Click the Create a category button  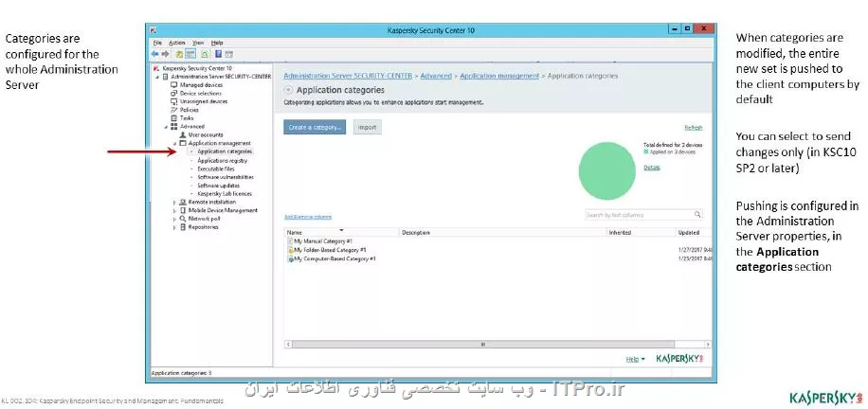point(315,127)
